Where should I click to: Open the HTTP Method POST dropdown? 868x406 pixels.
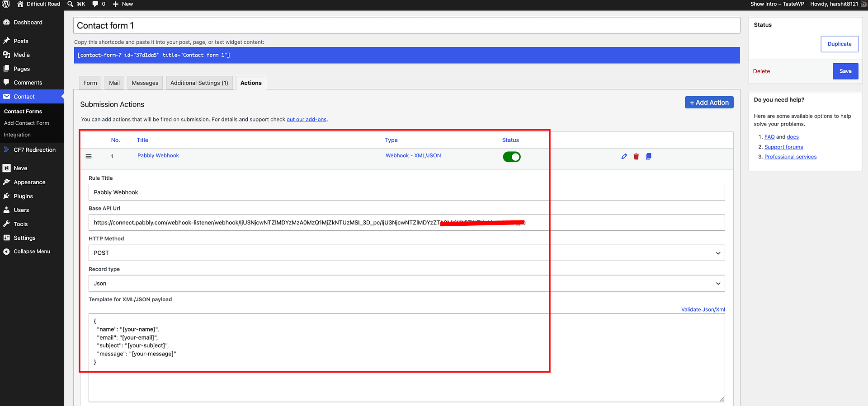(x=406, y=253)
